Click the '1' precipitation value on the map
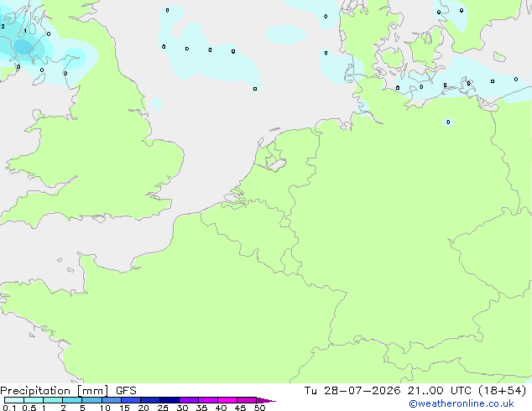Viewport: 532px width, 411px height. pyautogui.click(x=25, y=31)
